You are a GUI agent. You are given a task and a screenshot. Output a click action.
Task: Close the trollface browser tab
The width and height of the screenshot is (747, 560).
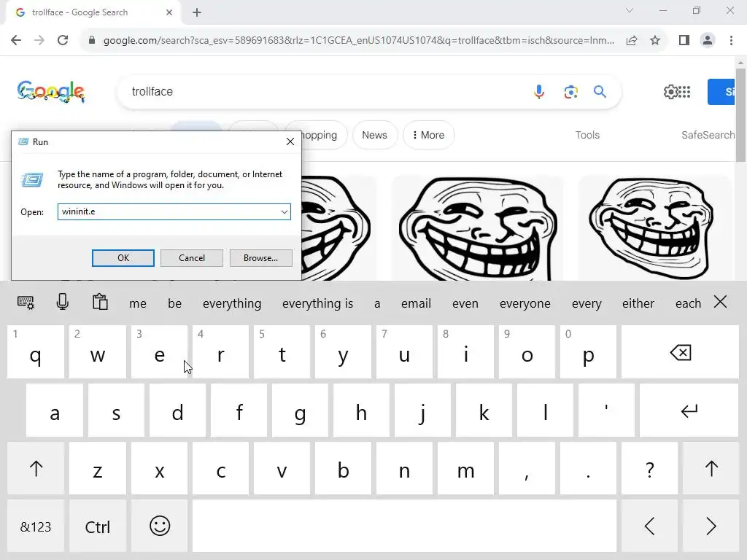[169, 12]
